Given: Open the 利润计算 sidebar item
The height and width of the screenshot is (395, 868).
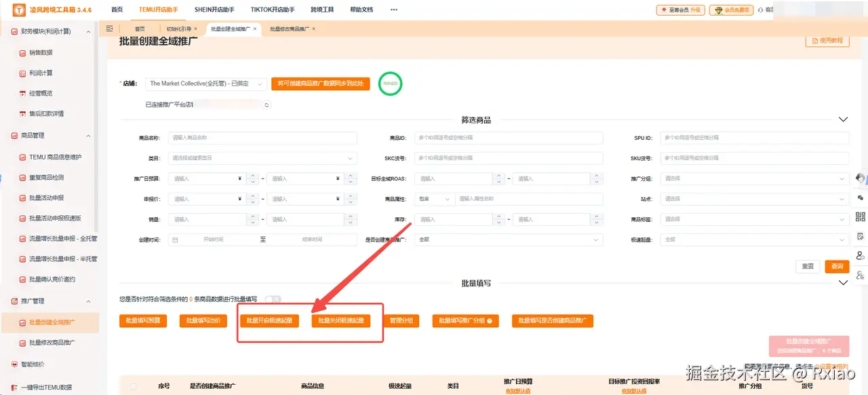Looking at the screenshot, I should pos(41,73).
